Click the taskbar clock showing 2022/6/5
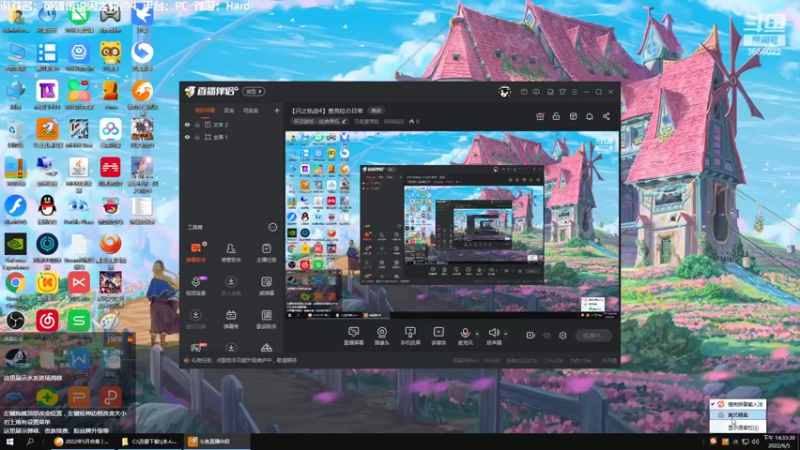Image resolution: width=800 pixels, height=450 pixels. [779, 441]
